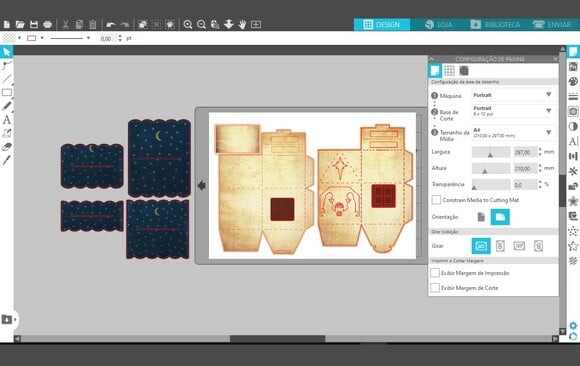Viewport: 580px width, 366px height.
Task: Select the Text tool
Action: pos(7,120)
